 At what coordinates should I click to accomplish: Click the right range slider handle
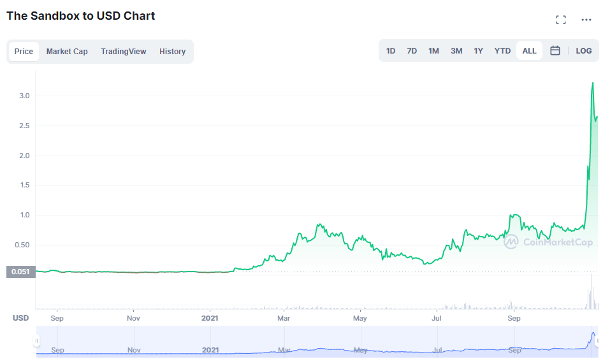(x=597, y=341)
